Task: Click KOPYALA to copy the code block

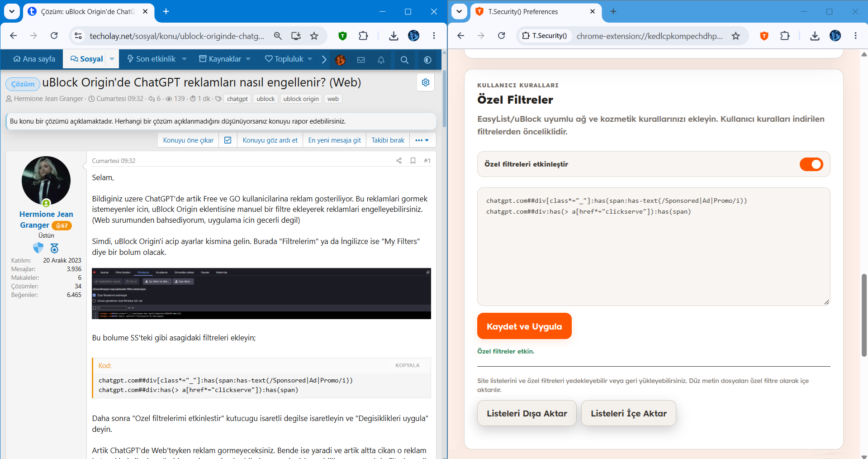Action: (x=408, y=365)
